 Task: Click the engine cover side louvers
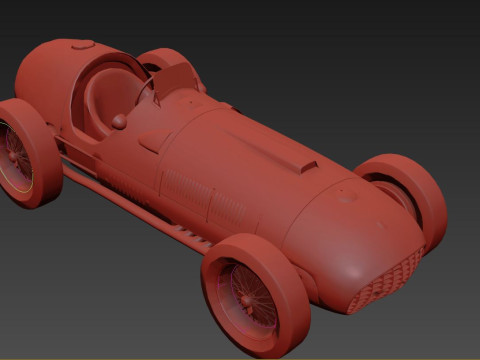tap(205, 196)
